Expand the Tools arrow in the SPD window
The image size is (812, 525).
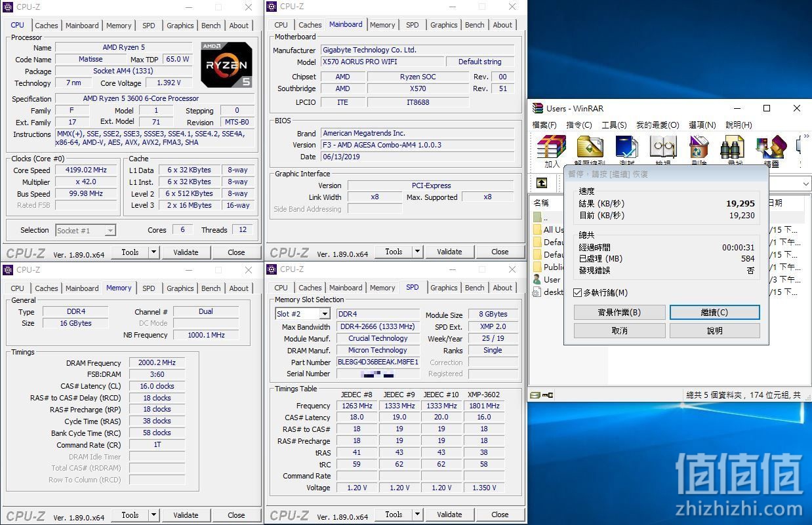(417, 514)
